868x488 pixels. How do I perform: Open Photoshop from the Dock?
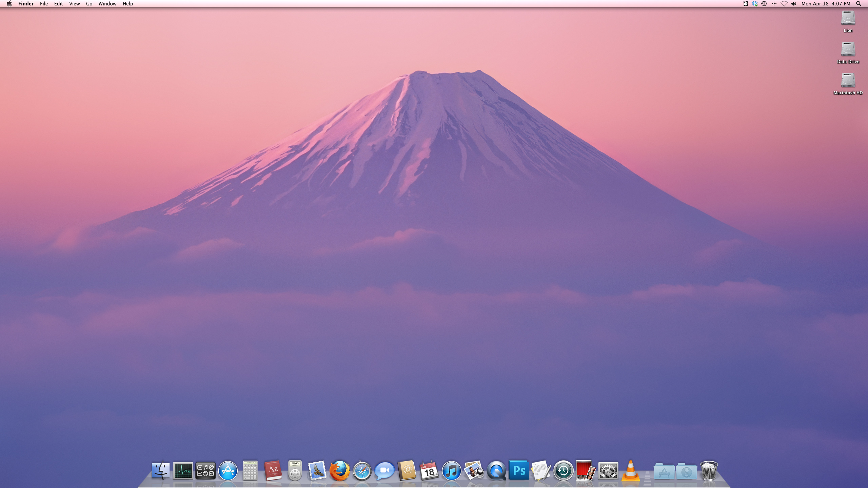coord(518,471)
